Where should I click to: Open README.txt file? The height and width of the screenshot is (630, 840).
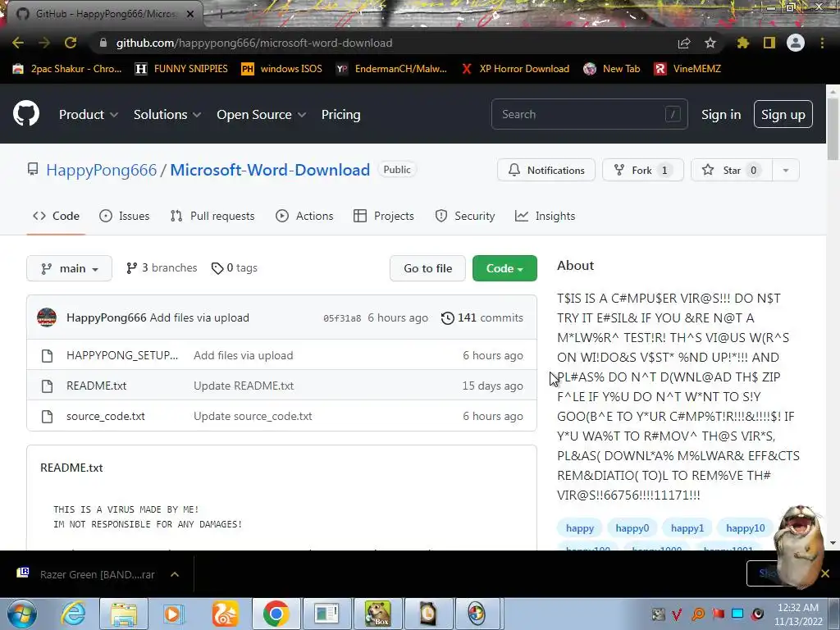tap(97, 386)
